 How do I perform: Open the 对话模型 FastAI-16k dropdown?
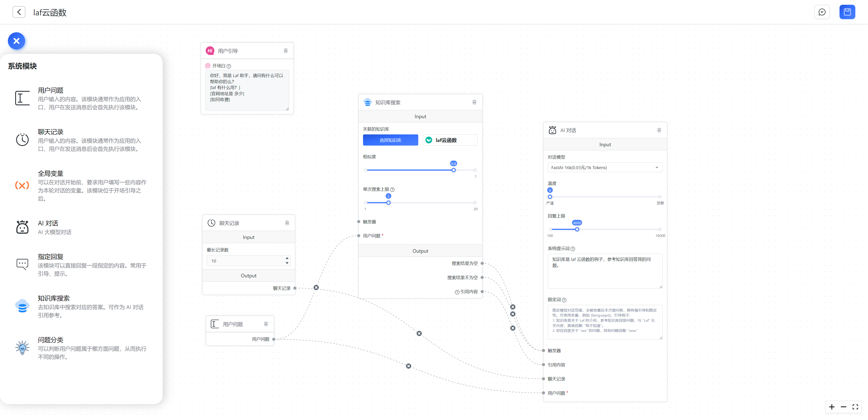tap(604, 168)
